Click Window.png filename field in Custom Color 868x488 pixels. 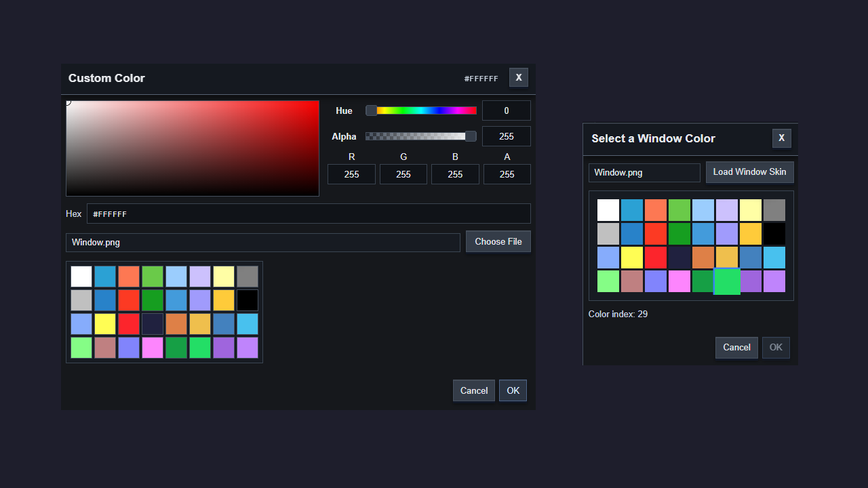(263, 243)
